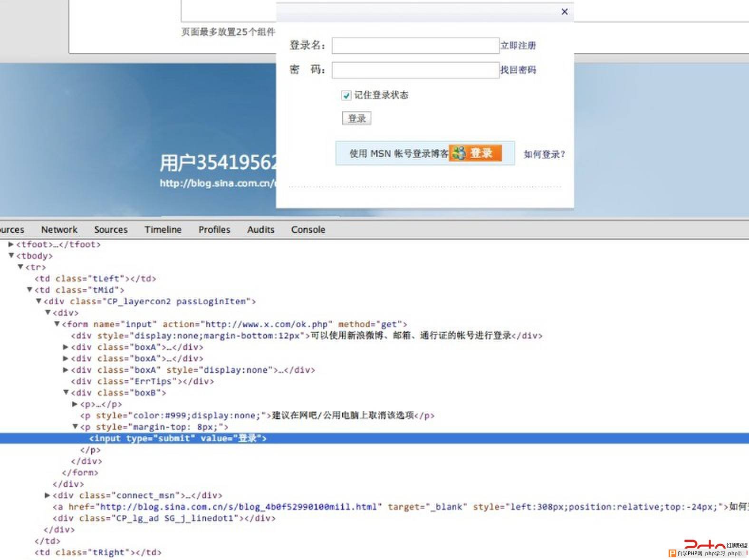This screenshot has height=560, width=749.
Task: Collapse the CP_layercon2 passLoginItem div
Action: pos(38,301)
